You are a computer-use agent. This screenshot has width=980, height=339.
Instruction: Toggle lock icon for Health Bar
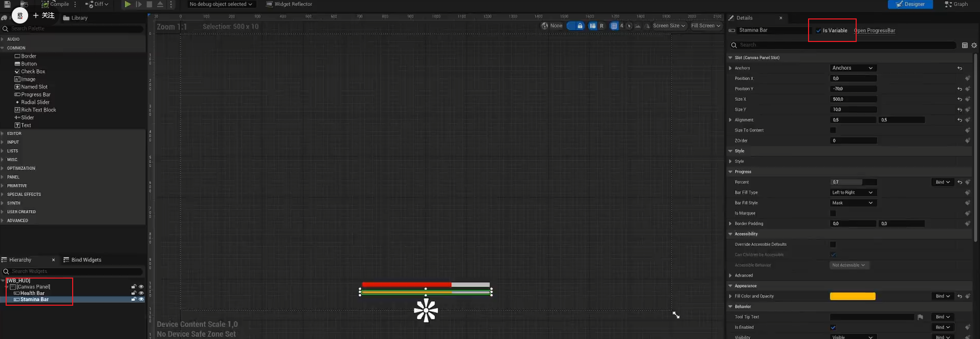[x=134, y=293]
